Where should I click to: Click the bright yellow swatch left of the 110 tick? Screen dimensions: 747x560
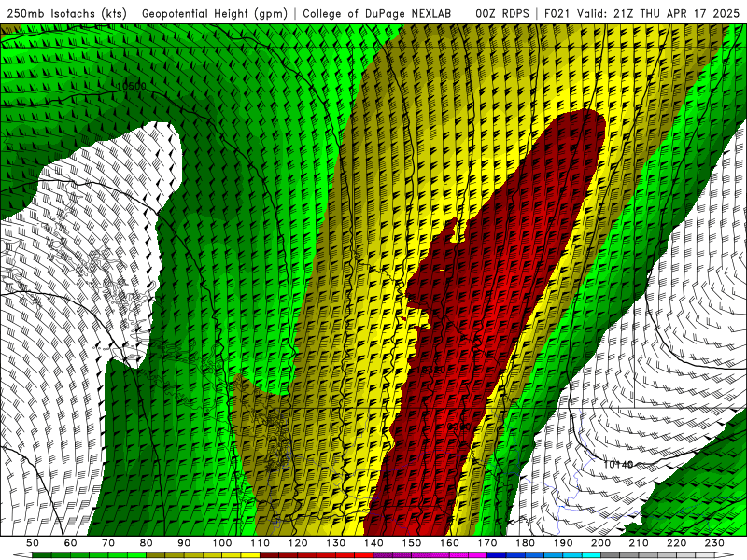coord(250,555)
